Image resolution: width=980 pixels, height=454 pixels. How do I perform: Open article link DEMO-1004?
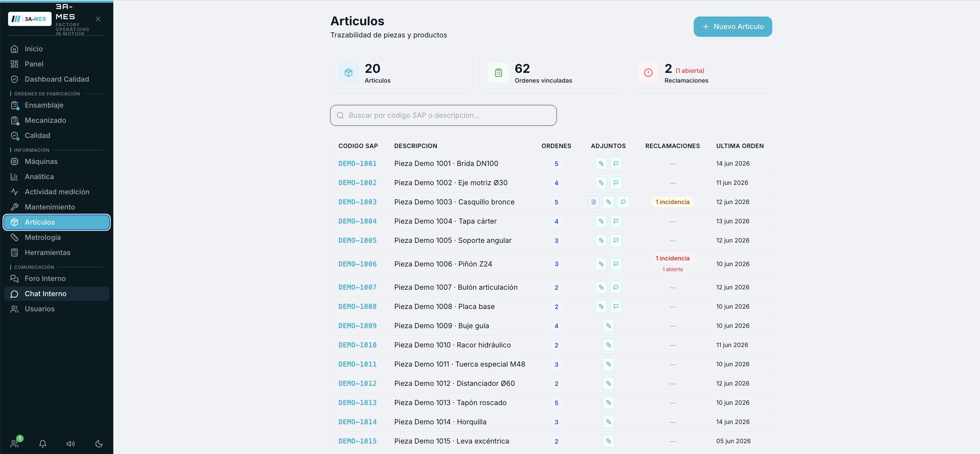(357, 221)
